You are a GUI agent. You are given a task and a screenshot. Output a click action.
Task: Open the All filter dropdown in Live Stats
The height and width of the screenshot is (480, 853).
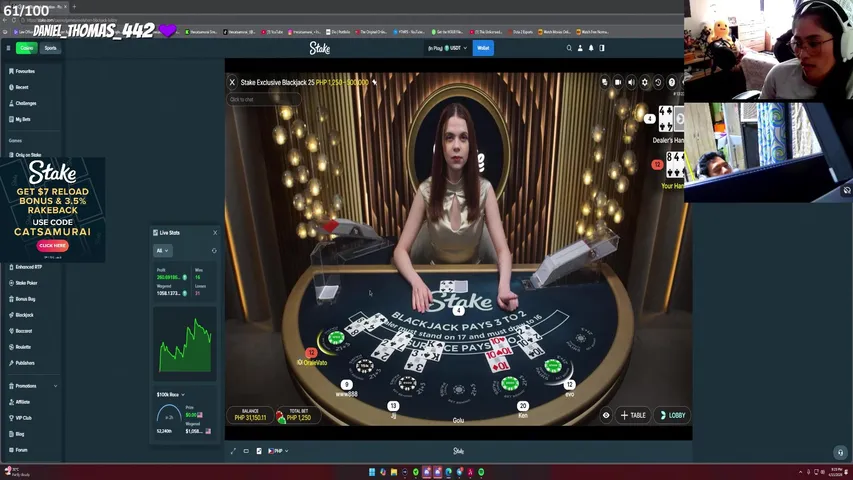(163, 250)
